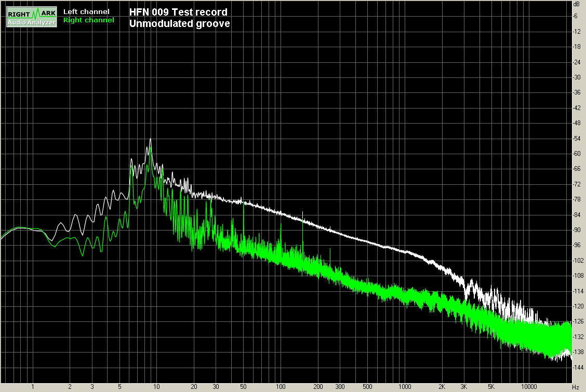The width and height of the screenshot is (586, 392).
Task: Click the -6 dB axis label
Action: coord(576,16)
